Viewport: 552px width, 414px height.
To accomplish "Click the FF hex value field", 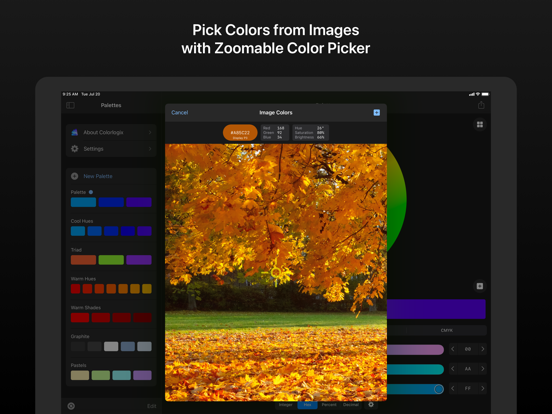I will tap(468, 388).
